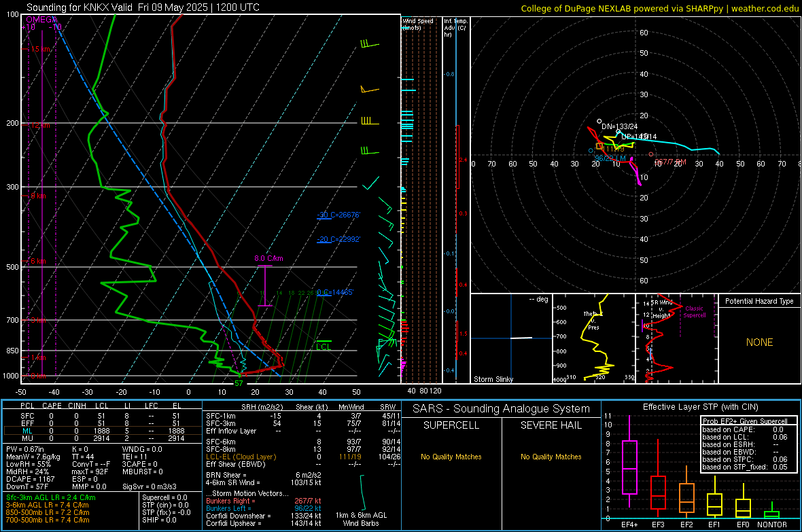Click the Effective Layer STP (with CIN) title

700,407
